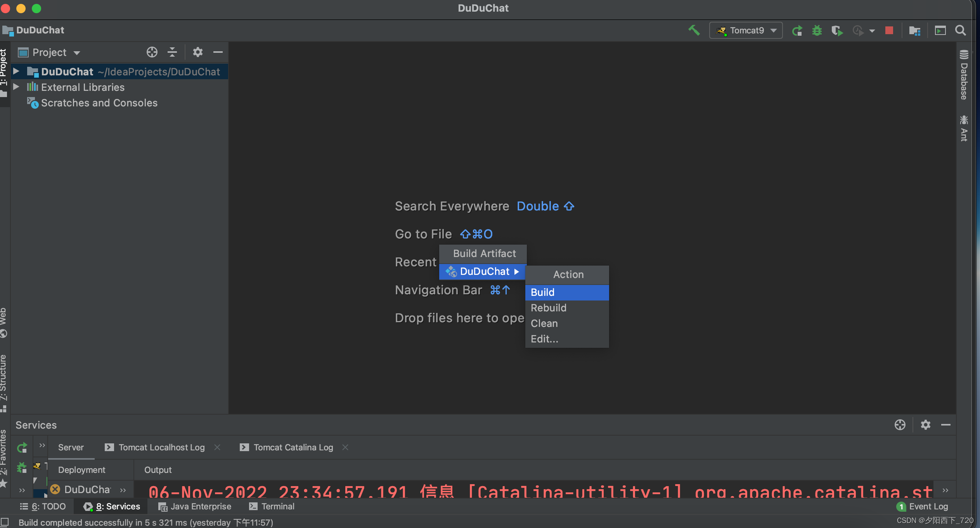Viewport: 980px width, 528px height.
Task: Open the Project Structure folder icon
Action: click(x=915, y=31)
